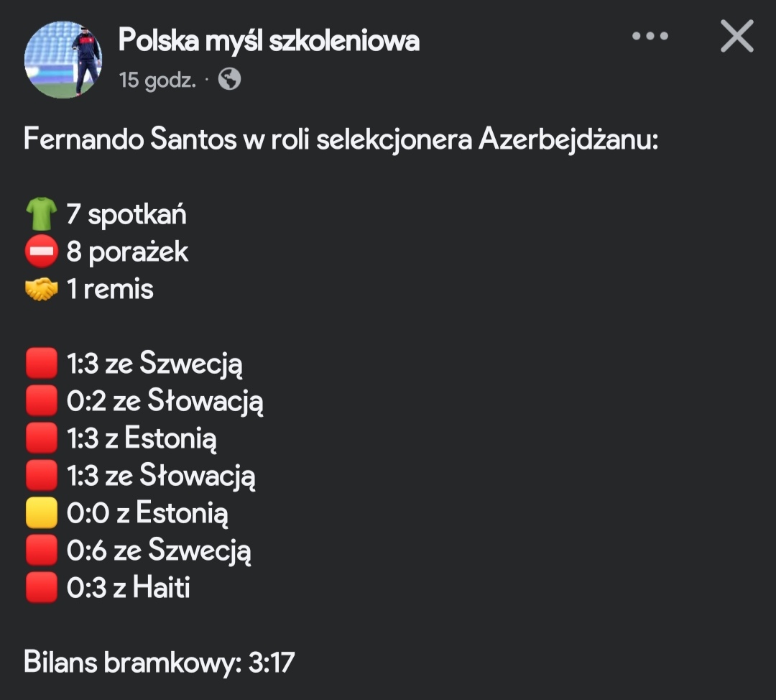
Task: Click the yellow square beside '0:0 z Estonią'
Action: (41, 513)
